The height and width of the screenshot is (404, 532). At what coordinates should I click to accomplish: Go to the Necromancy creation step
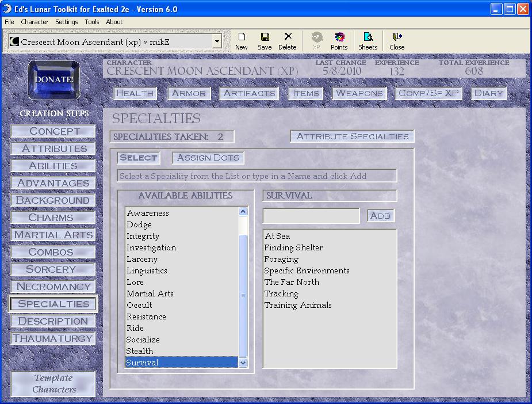tap(53, 287)
